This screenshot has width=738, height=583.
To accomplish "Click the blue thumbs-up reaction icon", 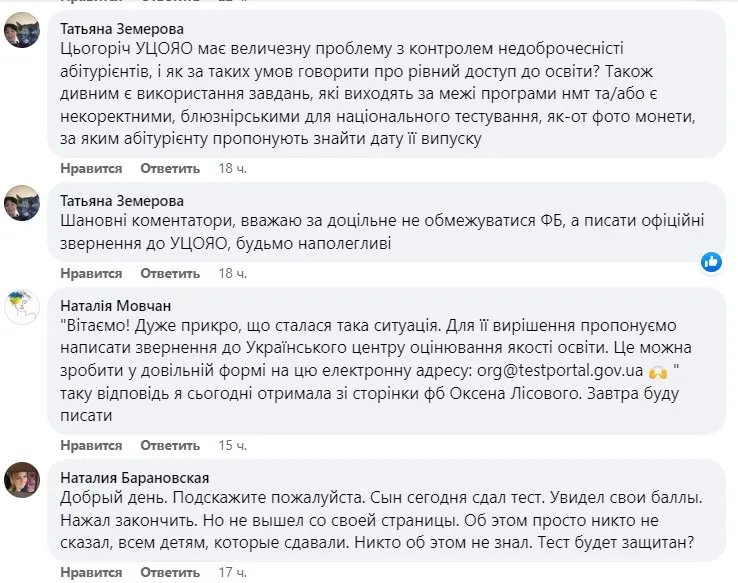I will tap(711, 261).
